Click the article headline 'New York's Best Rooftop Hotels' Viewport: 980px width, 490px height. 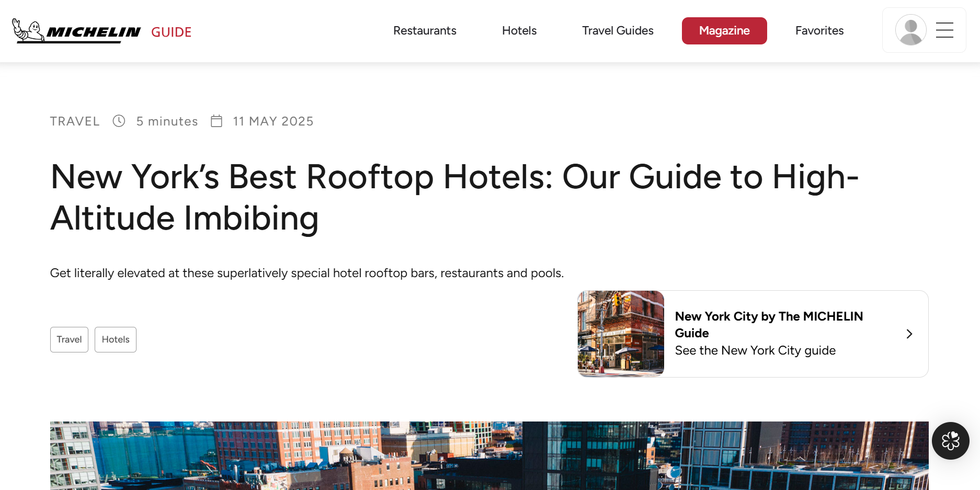[454, 197]
